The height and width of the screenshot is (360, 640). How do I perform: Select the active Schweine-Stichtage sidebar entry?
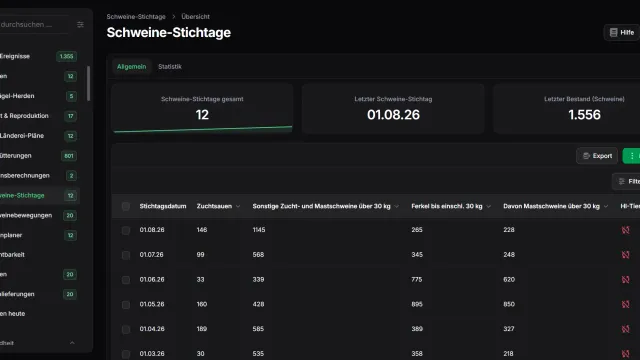tap(39, 196)
